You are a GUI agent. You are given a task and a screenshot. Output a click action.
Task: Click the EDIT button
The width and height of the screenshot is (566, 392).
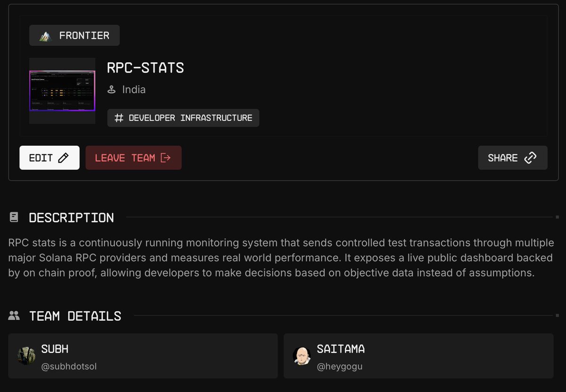click(50, 158)
